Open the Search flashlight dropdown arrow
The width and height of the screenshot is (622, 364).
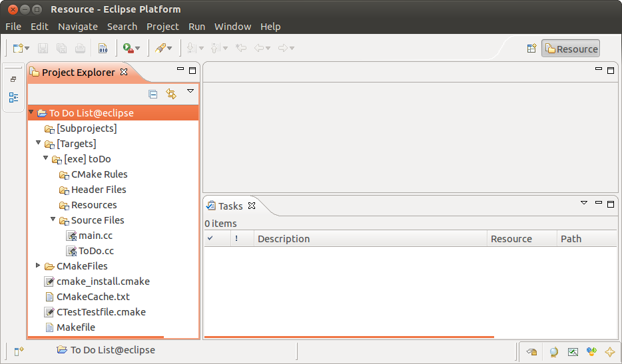pyautogui.click(x=170, y=49)
